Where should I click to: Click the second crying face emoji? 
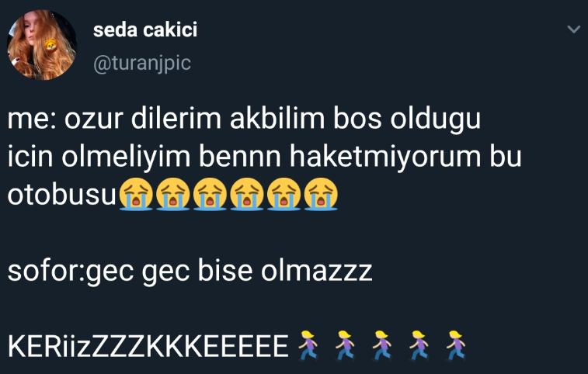(x=173, y=194)
